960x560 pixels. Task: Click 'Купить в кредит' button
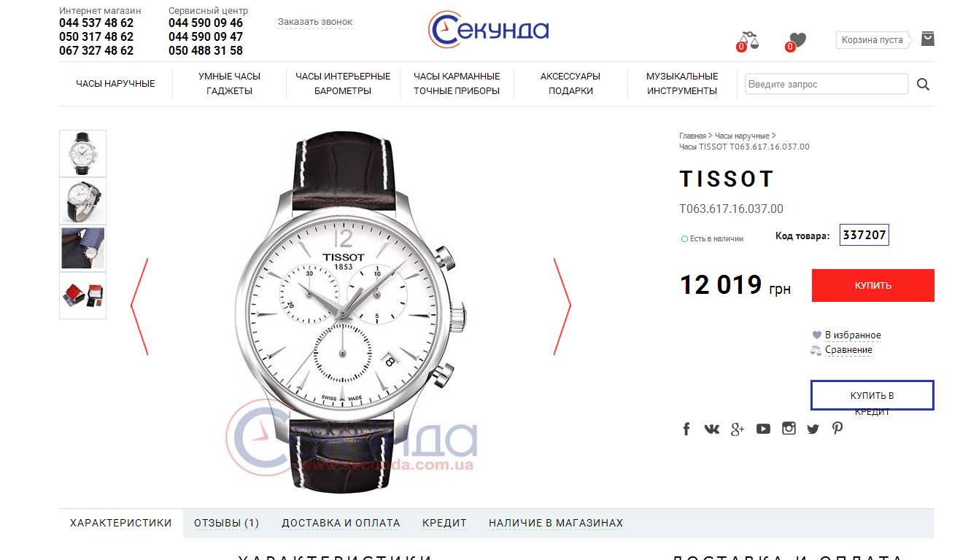[872, 395]
